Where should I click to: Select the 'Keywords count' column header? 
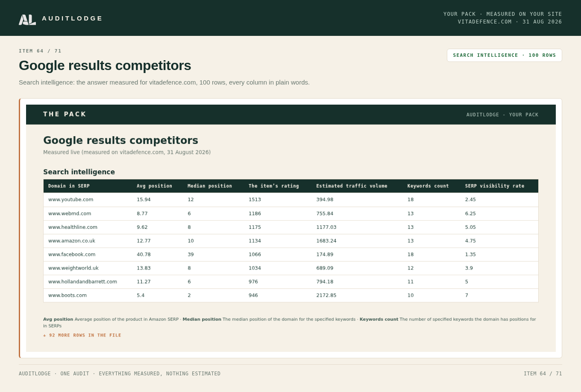click(428, 186)
